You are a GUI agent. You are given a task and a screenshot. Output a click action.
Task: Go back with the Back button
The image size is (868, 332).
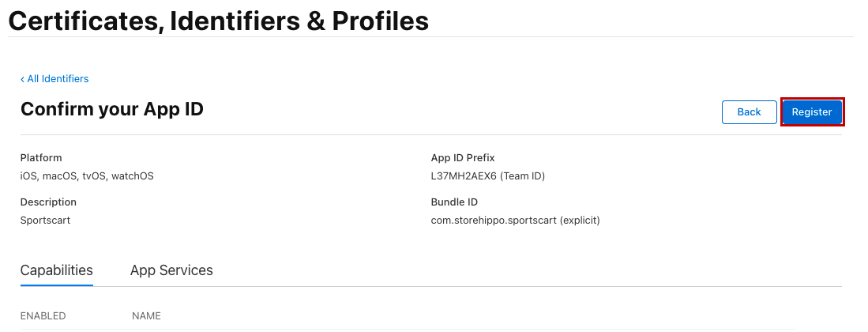pyautogui.click(x=749, y=112)
